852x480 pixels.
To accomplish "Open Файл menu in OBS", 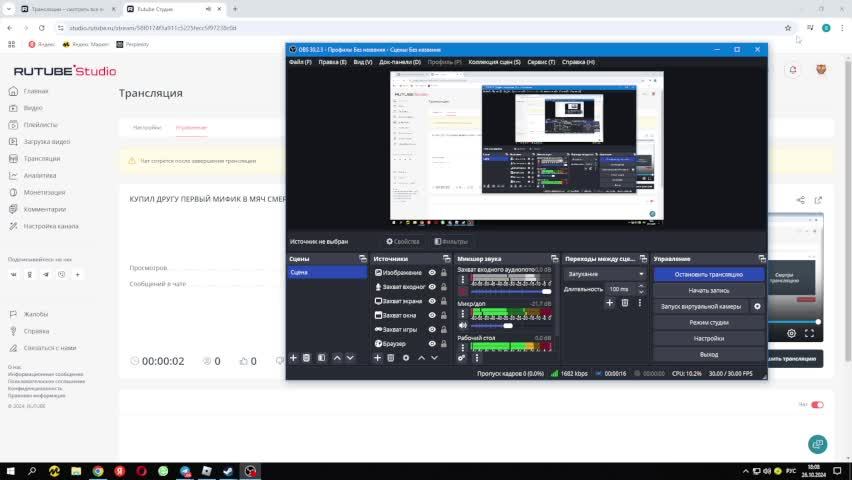I will pyautogui.click(x=300, y=62).
